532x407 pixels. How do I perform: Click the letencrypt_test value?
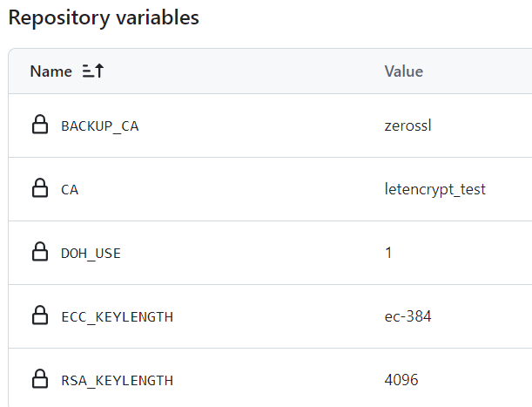click(435, 189)
